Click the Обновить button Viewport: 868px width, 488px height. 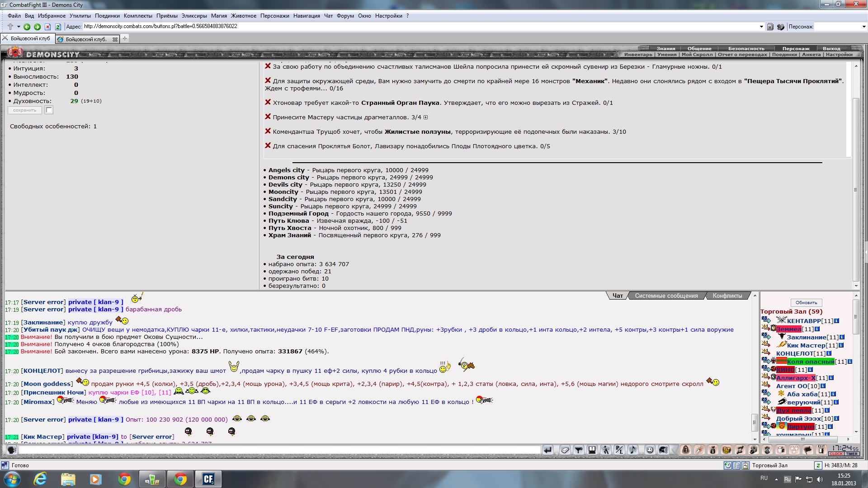[806, 303]
